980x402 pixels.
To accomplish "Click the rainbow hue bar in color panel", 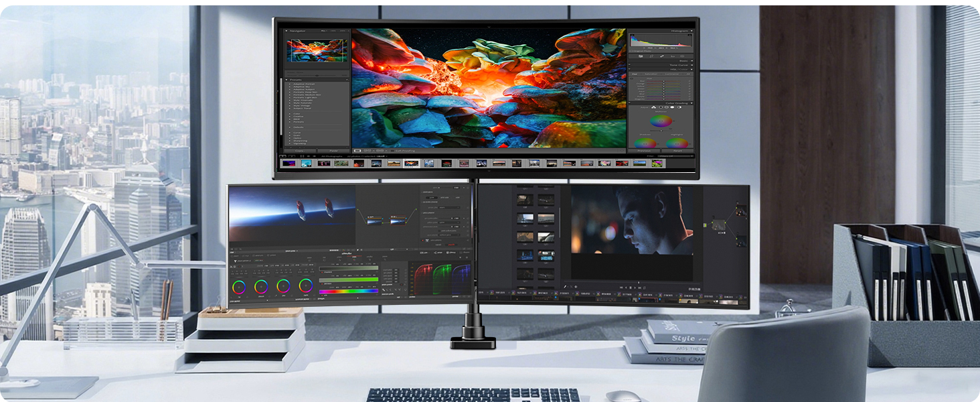I will tap(348, 291).
